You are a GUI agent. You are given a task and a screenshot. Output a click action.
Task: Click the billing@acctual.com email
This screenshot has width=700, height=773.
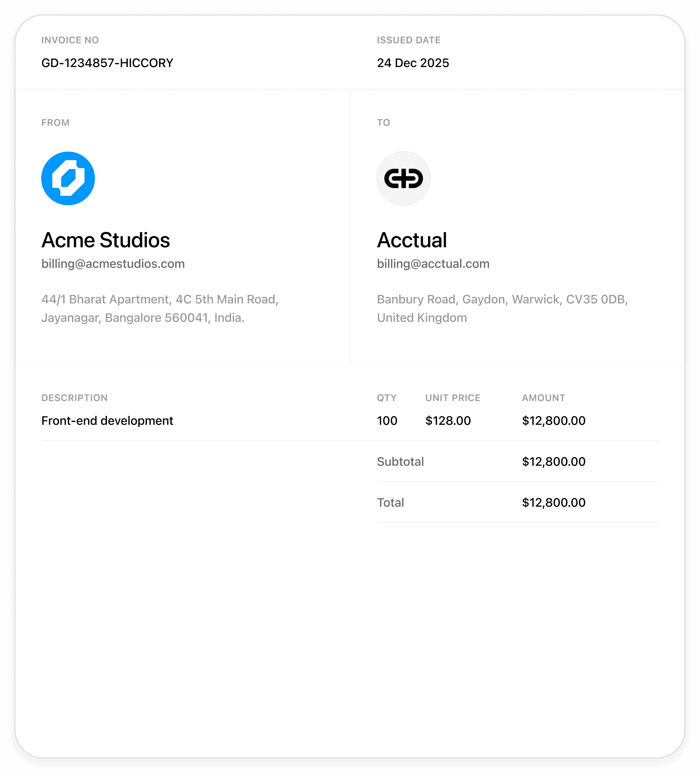click(433, 264)
